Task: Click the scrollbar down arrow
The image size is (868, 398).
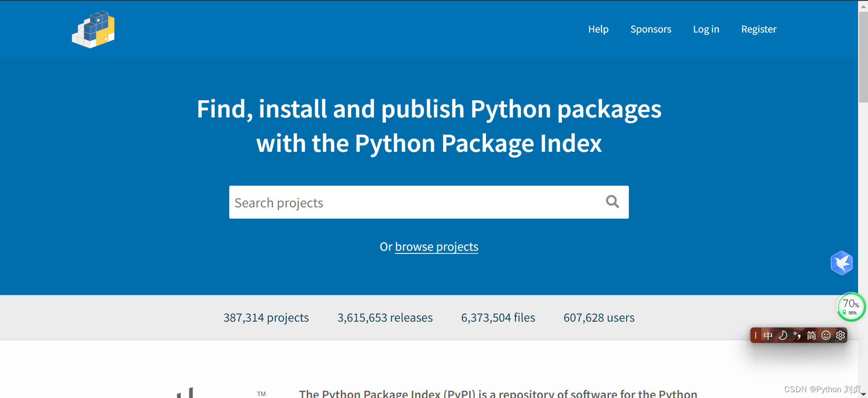Action: tap(863, 394)
